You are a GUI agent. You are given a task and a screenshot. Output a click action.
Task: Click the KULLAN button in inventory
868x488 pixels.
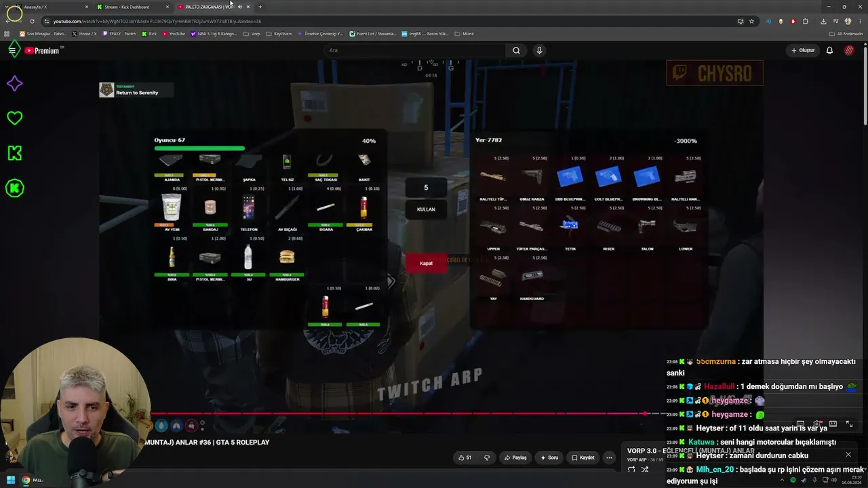pyautogui.click(x=426, y=209)
